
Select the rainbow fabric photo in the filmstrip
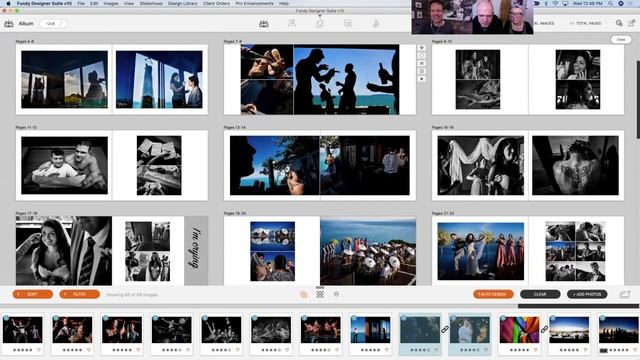click(x=519, y=330)
